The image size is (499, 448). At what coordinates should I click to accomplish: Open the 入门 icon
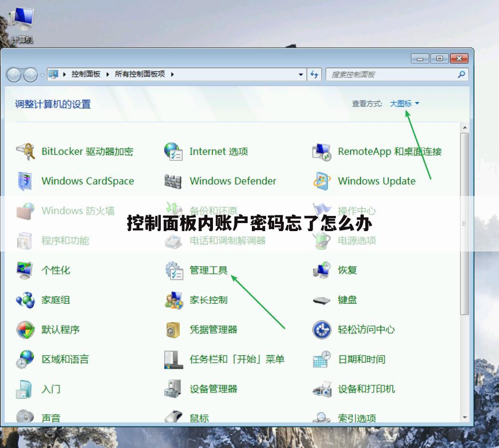24,389
